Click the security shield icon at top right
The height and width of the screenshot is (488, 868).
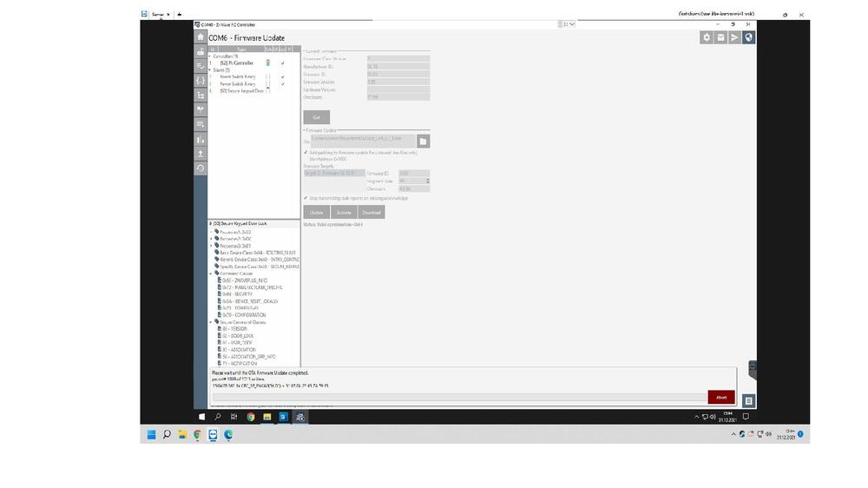pyautogui.click(x=749, y=37)
